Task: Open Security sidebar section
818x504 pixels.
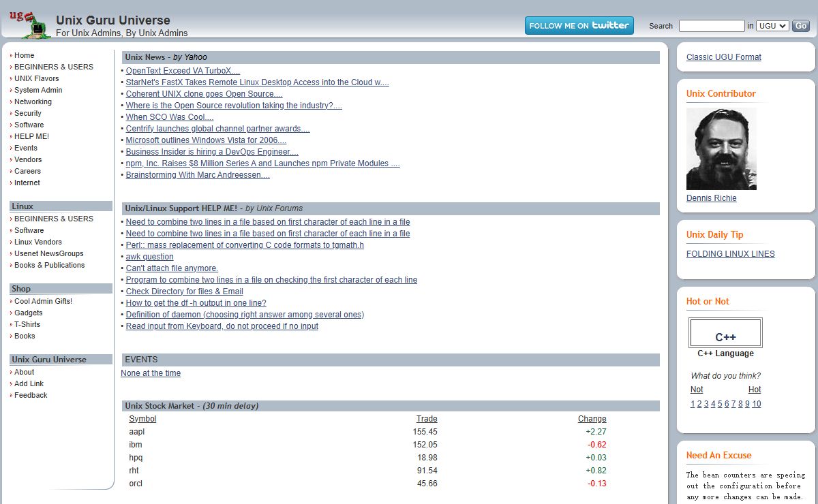Action: tap(28, 113)
